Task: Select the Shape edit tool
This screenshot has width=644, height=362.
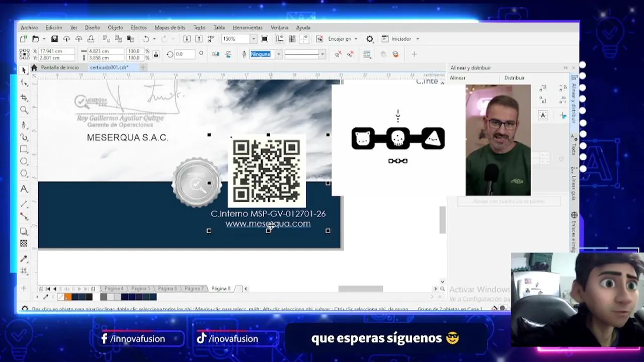Action: (x=24, y=83)
